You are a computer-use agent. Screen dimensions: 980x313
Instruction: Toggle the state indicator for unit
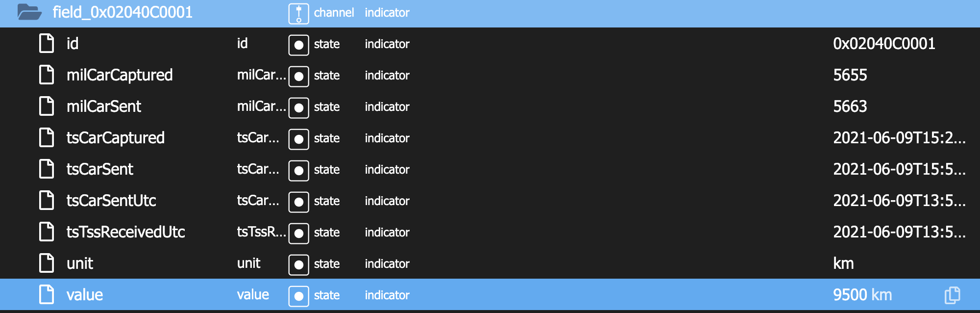pyautogui.click(x=298, y=265)
